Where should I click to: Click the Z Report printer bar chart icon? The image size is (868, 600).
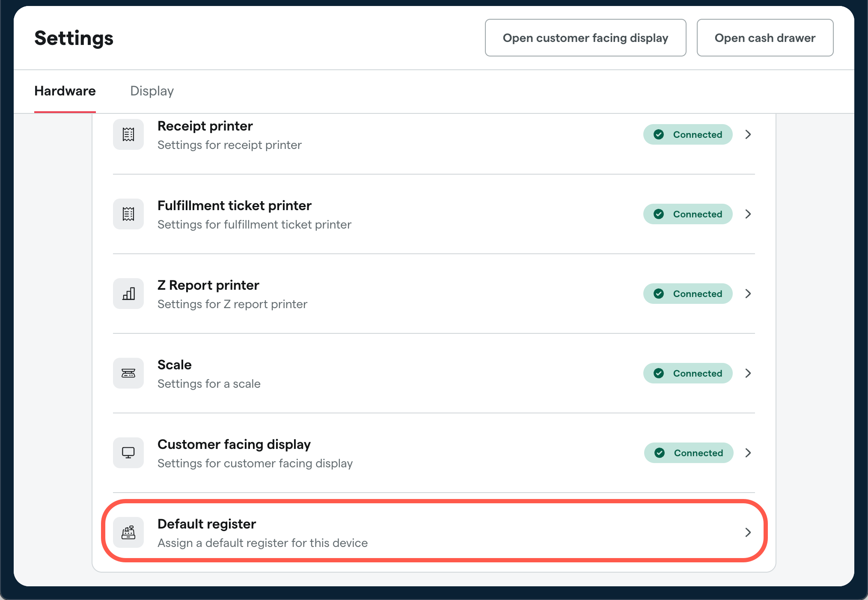point(128,294)
